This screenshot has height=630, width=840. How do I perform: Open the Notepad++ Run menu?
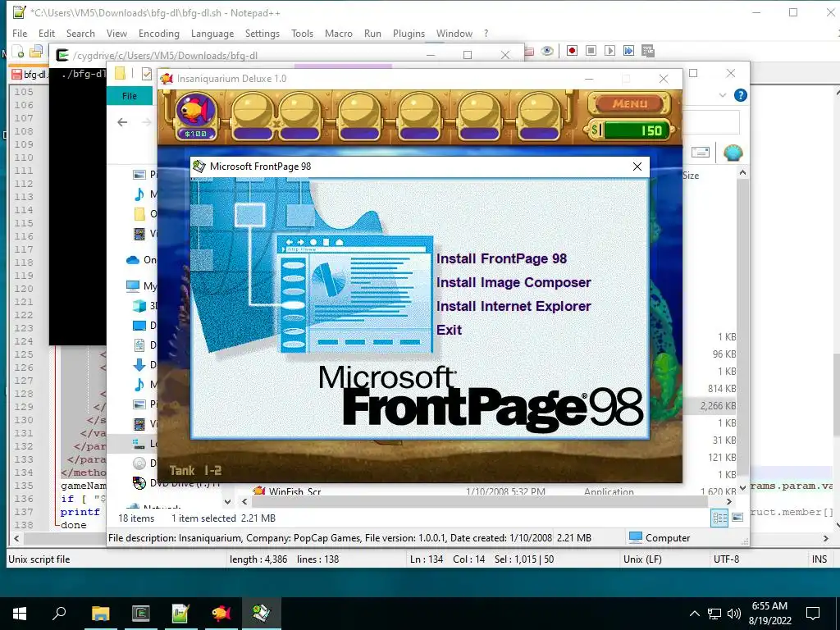click(x=372, y=33)
